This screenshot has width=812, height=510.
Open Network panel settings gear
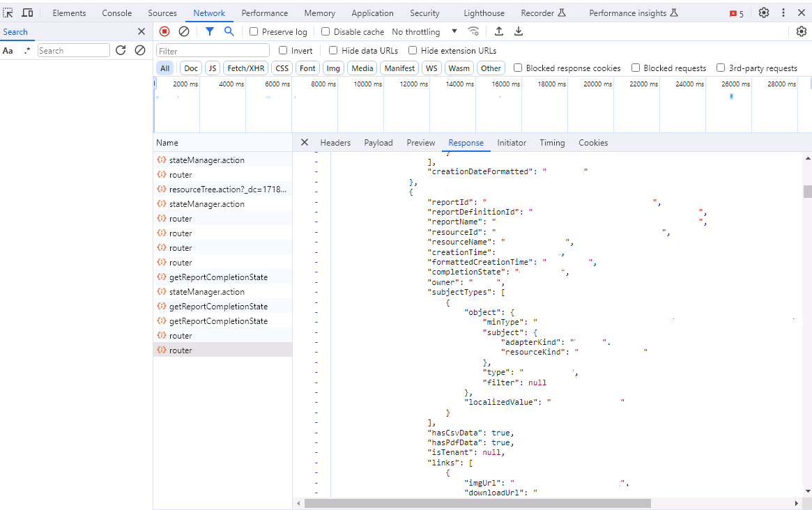tap(801, 31)
